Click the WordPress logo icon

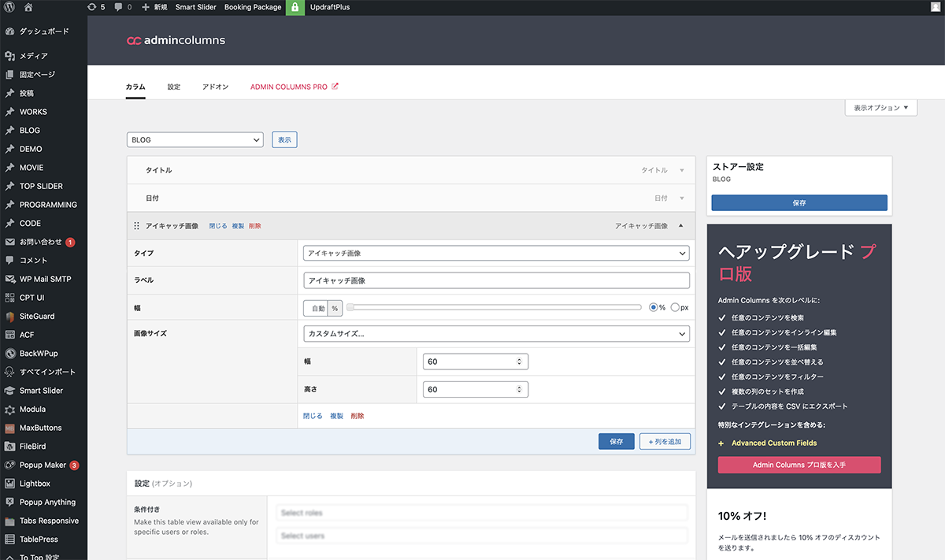click(x=9, y=7)
